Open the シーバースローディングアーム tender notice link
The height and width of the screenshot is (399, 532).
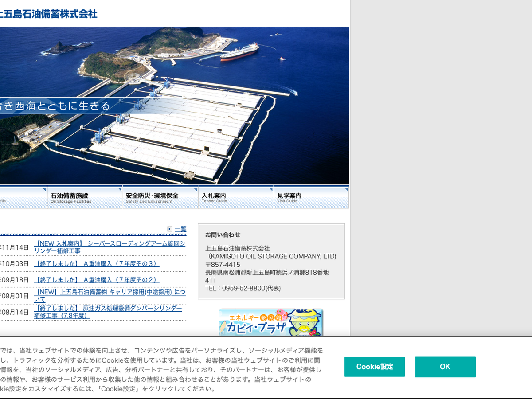point(110,247)
